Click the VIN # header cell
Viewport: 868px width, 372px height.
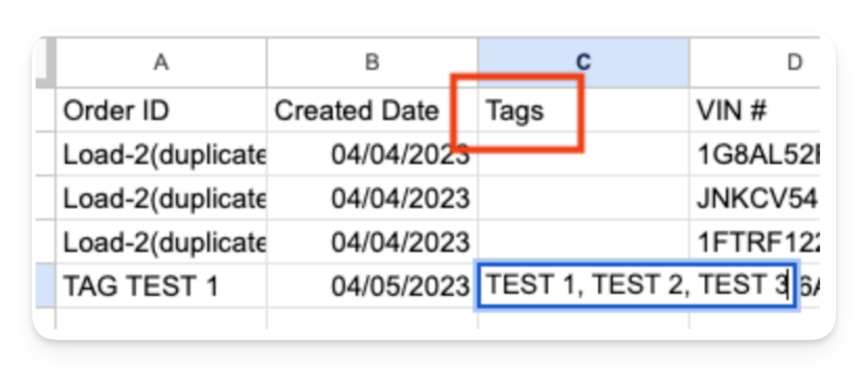click(x=755, y=110)
